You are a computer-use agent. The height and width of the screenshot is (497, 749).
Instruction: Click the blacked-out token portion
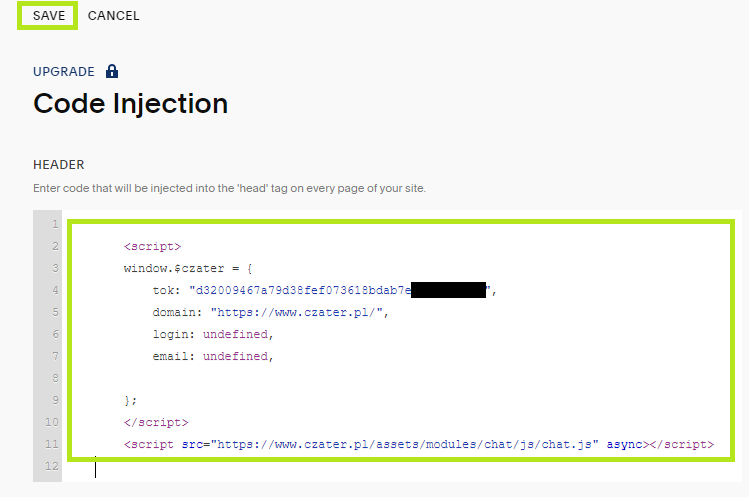[x=448, y=290]
